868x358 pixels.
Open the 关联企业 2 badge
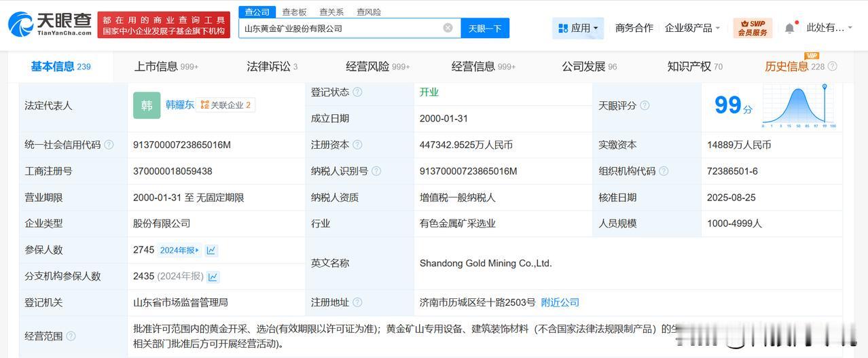click(x=226, y=105)
